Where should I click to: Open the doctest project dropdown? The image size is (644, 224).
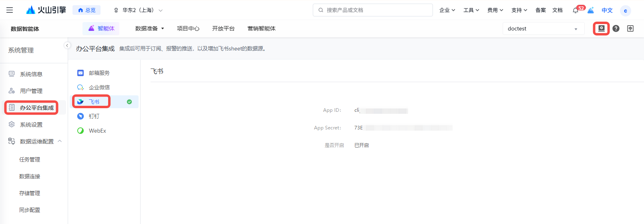click(543, 28)
